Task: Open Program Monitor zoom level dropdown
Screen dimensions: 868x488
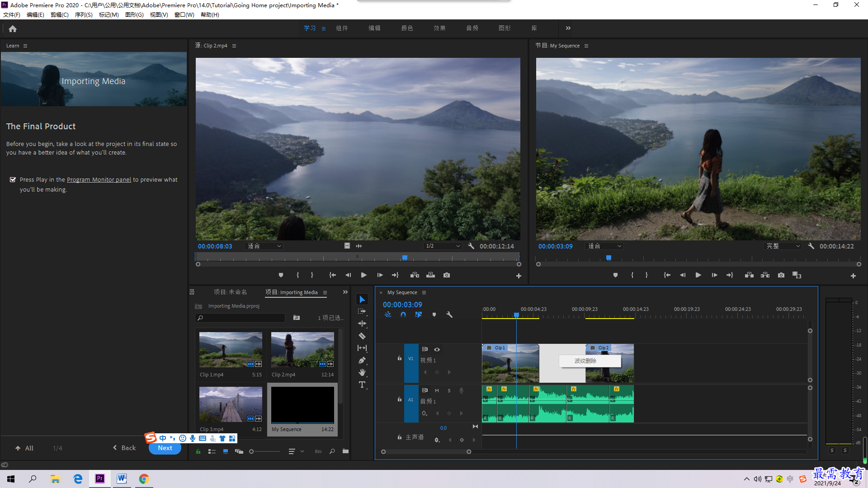Action: pos(604,246)
